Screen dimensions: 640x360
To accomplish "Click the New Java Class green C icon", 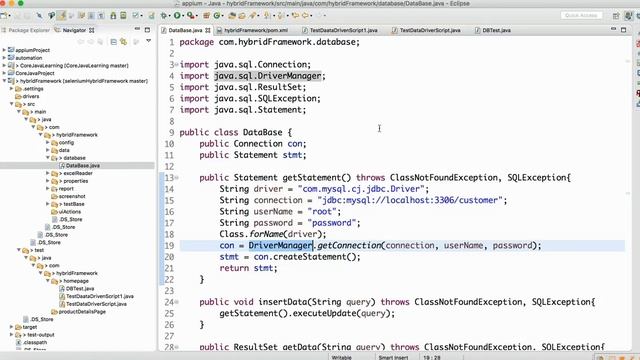I will coord(217,16).
